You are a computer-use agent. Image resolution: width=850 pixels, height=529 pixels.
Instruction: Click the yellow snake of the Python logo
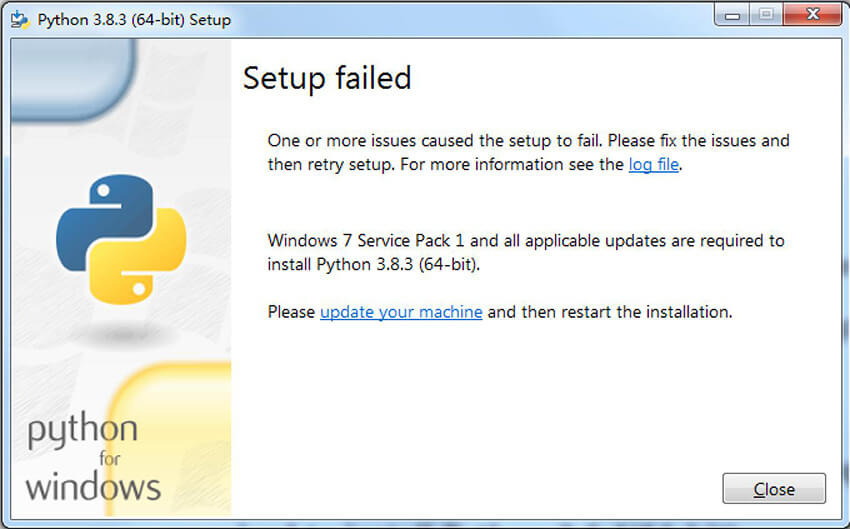(148, 262)
